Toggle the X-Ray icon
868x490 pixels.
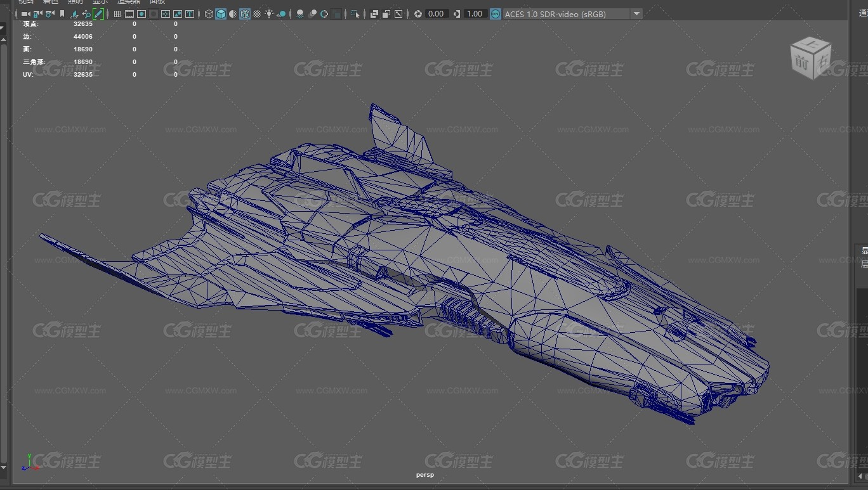[374, 13]
